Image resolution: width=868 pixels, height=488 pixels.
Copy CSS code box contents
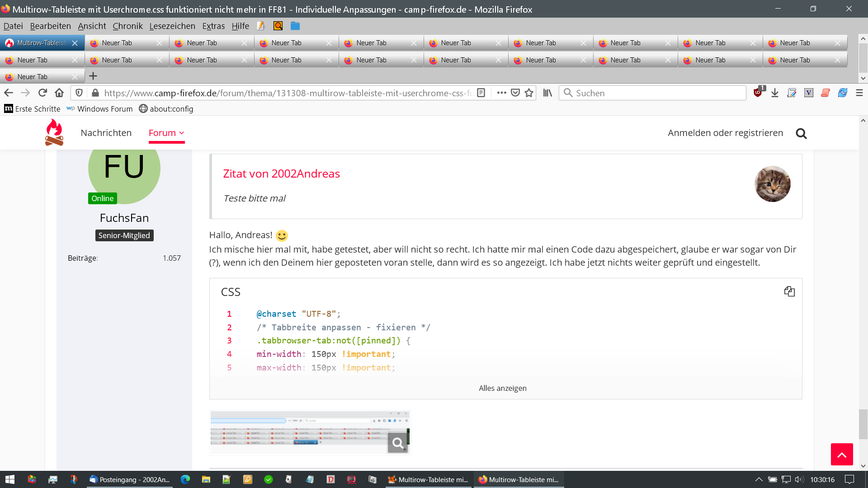point(789,291)
